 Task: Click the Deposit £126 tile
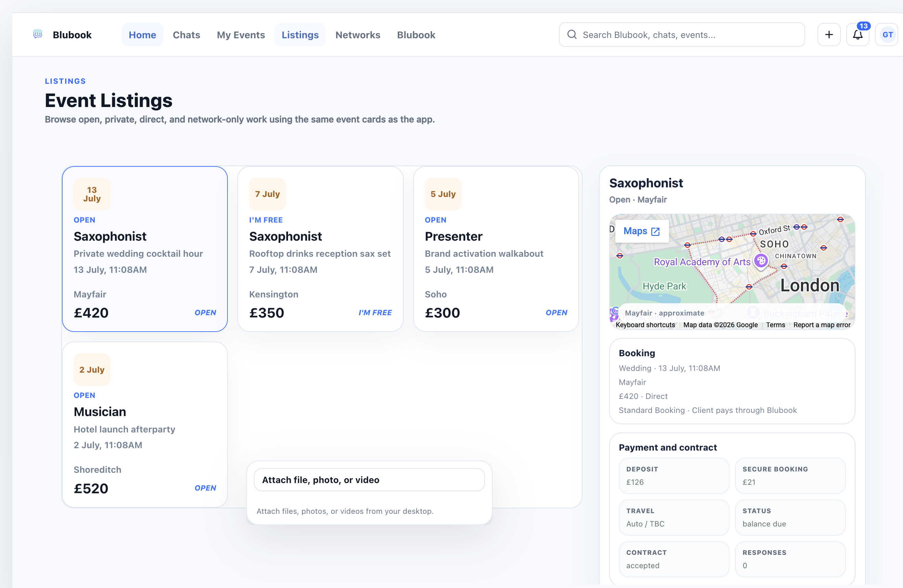(673, 476)
